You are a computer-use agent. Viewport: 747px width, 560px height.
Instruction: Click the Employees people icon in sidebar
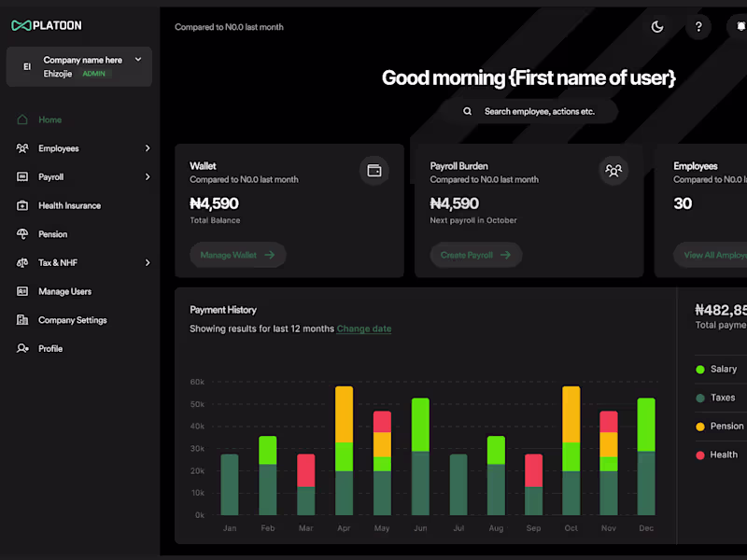22,148
